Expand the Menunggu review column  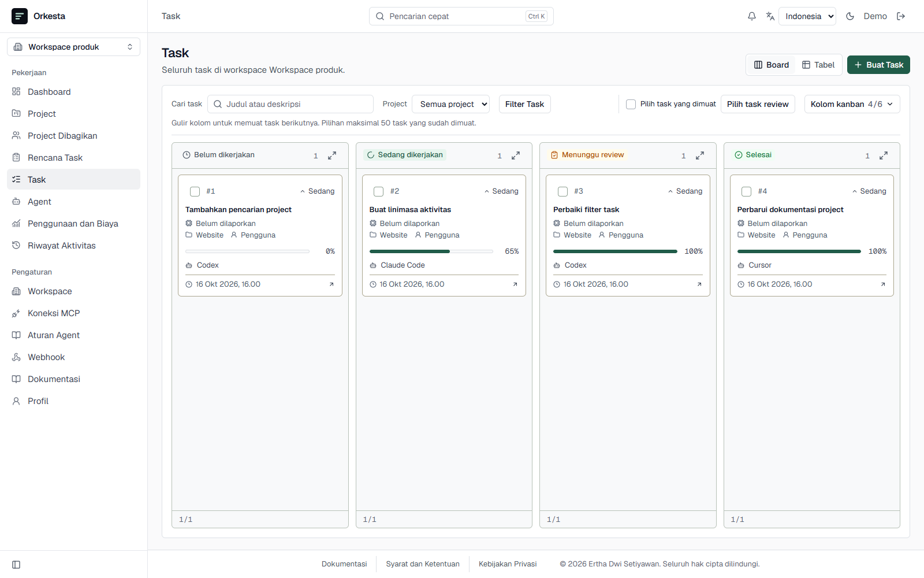(x=700, y=155)
